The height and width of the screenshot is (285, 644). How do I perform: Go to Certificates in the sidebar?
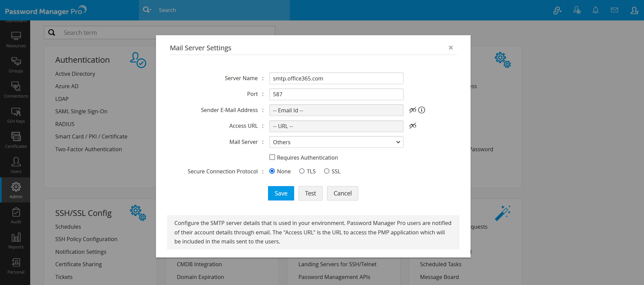pyautogui.click(x=16, y=140)
